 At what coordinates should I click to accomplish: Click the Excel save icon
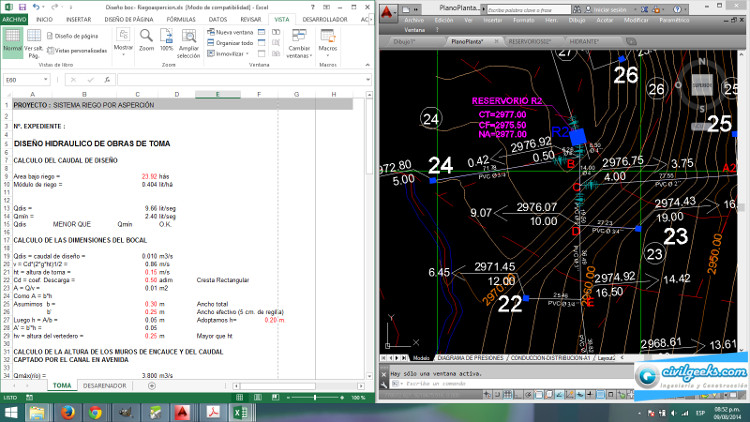(21, 5)
